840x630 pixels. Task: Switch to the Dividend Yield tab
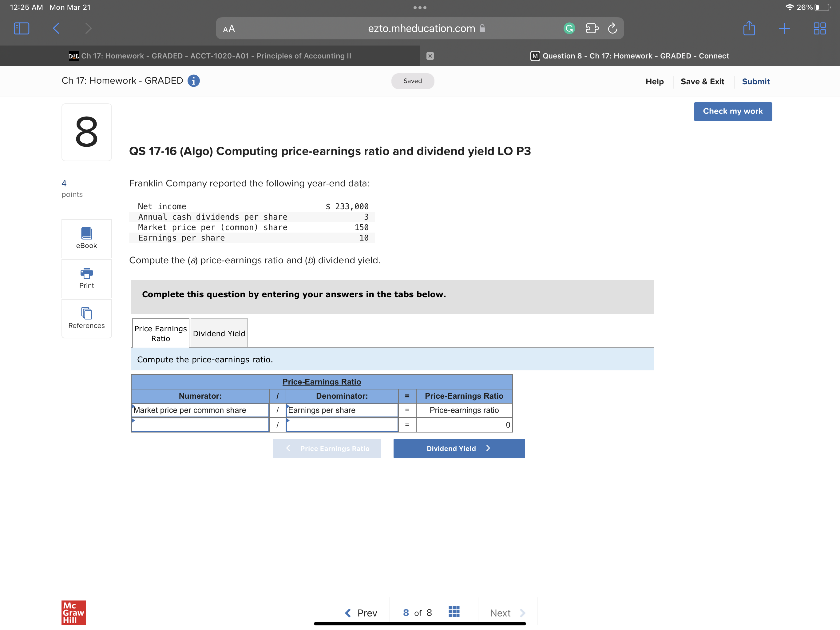[219, 333]
